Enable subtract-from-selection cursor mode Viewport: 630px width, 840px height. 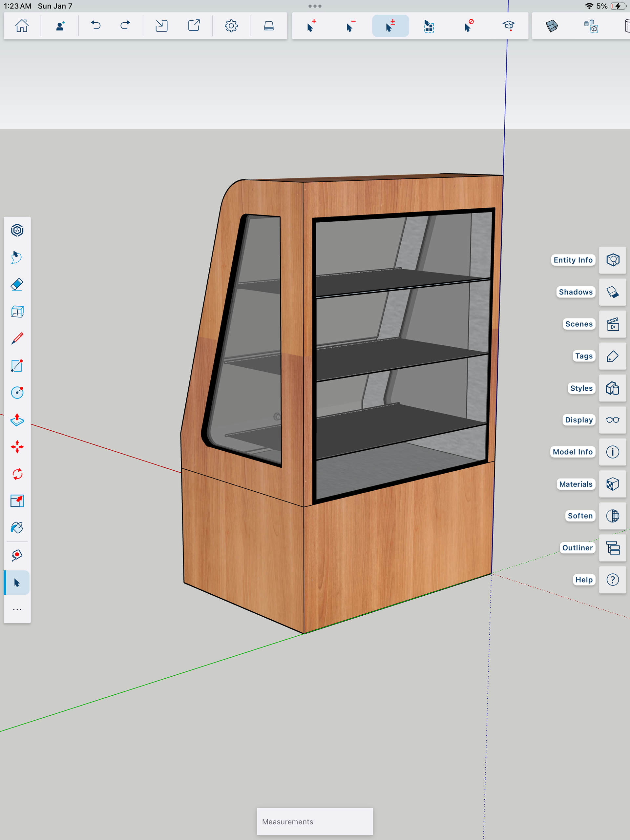tap(351, 26)
